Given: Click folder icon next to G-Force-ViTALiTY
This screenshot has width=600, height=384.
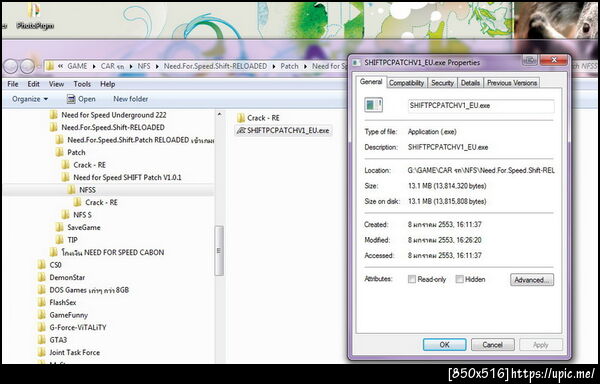Looking at the screenshot, I should coord(42,327).
